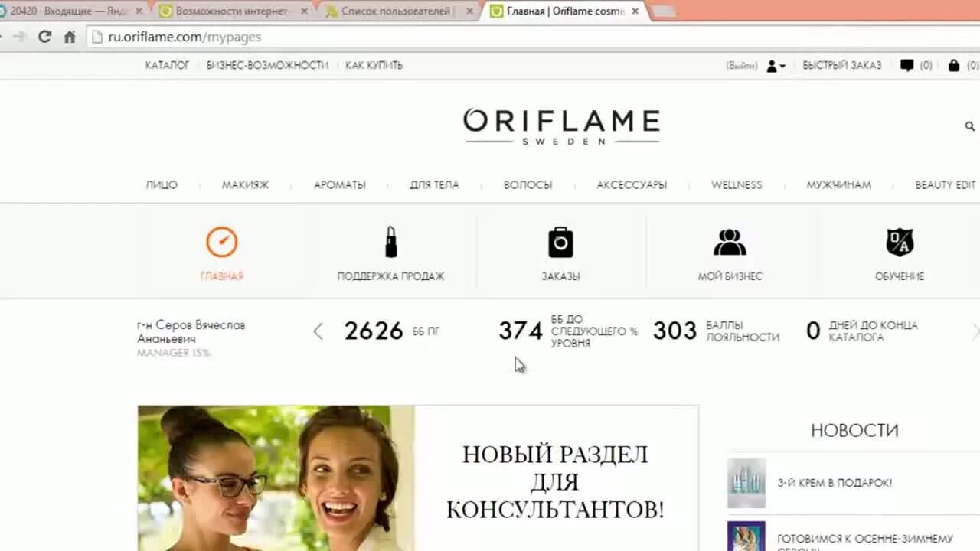980x551 pixels.
Task: Click the Мой бизнес people icon
Action: pos(730,242)
